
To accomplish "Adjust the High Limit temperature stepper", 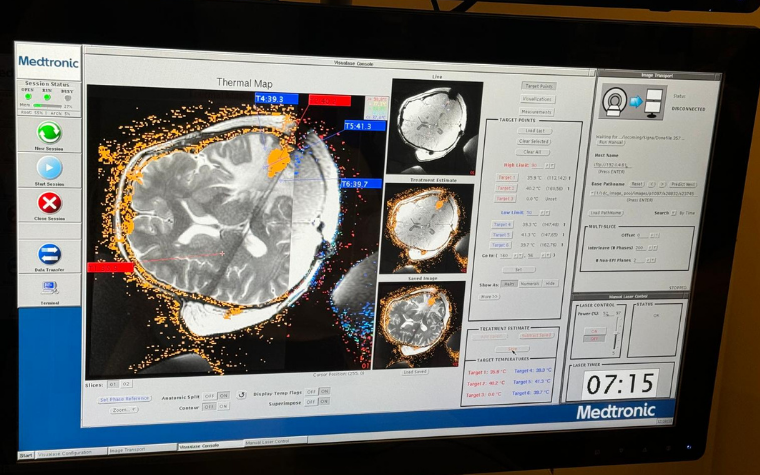I will click(550, 165).
